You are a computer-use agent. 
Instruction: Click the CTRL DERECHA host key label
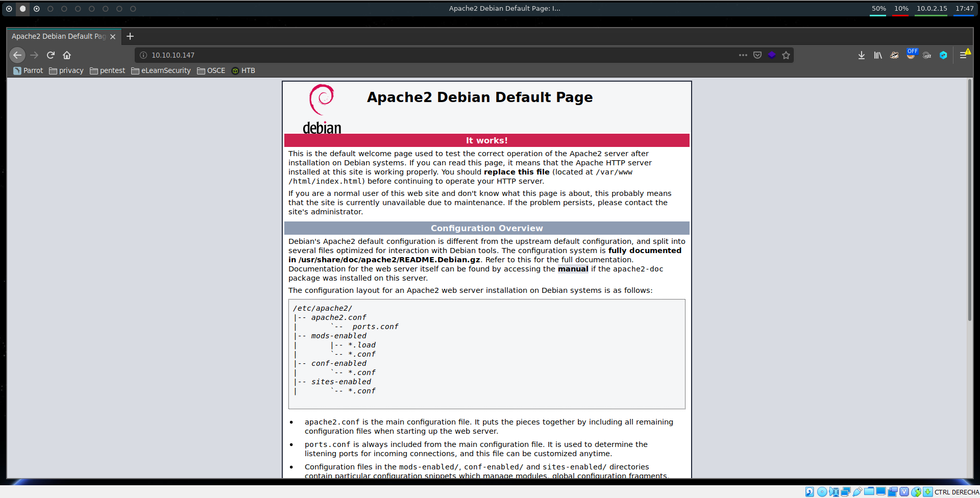click(x=957, y=492)
